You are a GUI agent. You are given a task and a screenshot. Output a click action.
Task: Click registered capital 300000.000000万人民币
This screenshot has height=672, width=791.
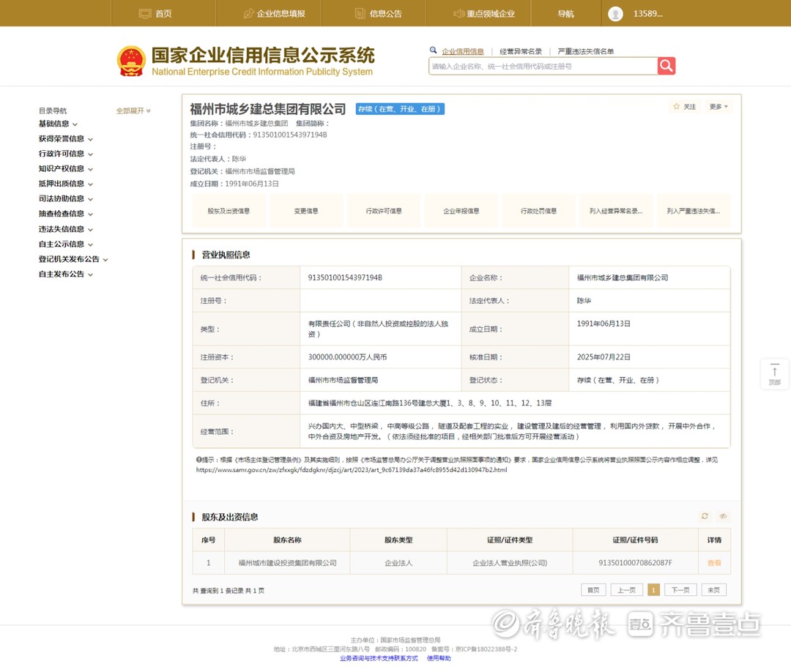[x=348, y=357]
